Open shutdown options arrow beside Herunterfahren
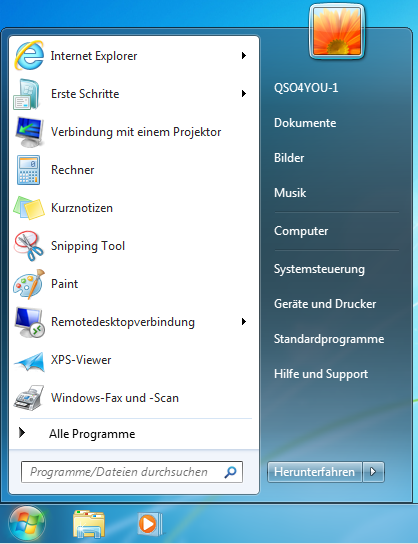Screen dimensions: 418x544 [373, 472]
